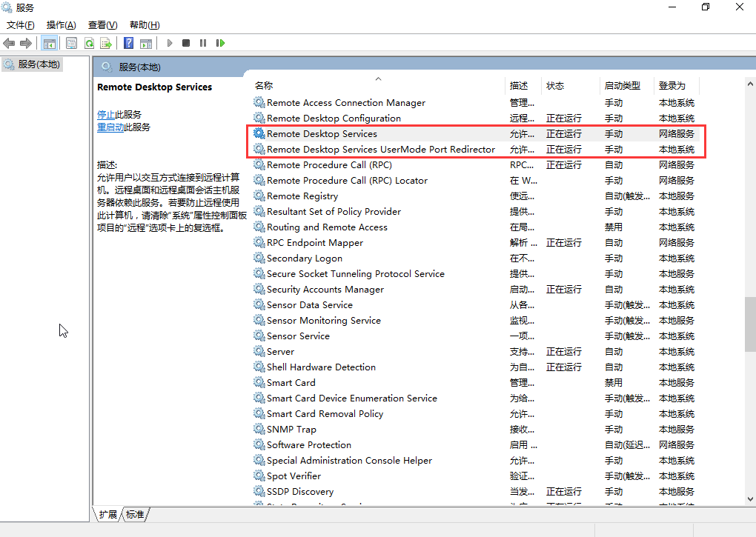Select the Security Accounts Manager service
The height and width of the screenshot is (537, 756).
(475, 289)
